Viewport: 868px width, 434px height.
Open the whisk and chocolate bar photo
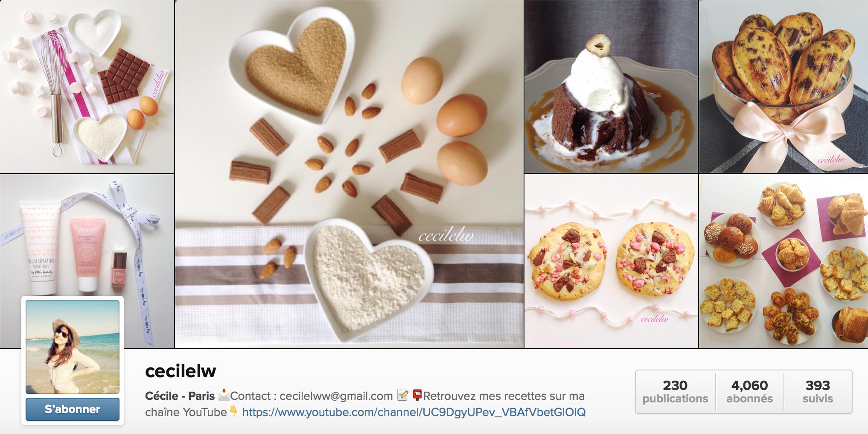click(x=87, y=86)
